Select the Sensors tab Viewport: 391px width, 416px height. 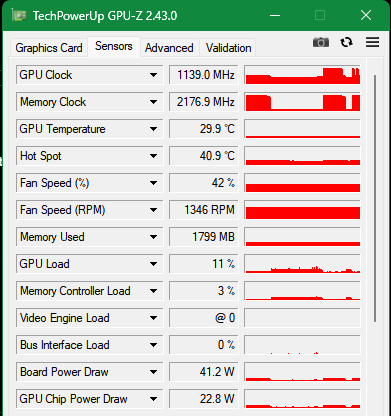click(x=114, y=46)
